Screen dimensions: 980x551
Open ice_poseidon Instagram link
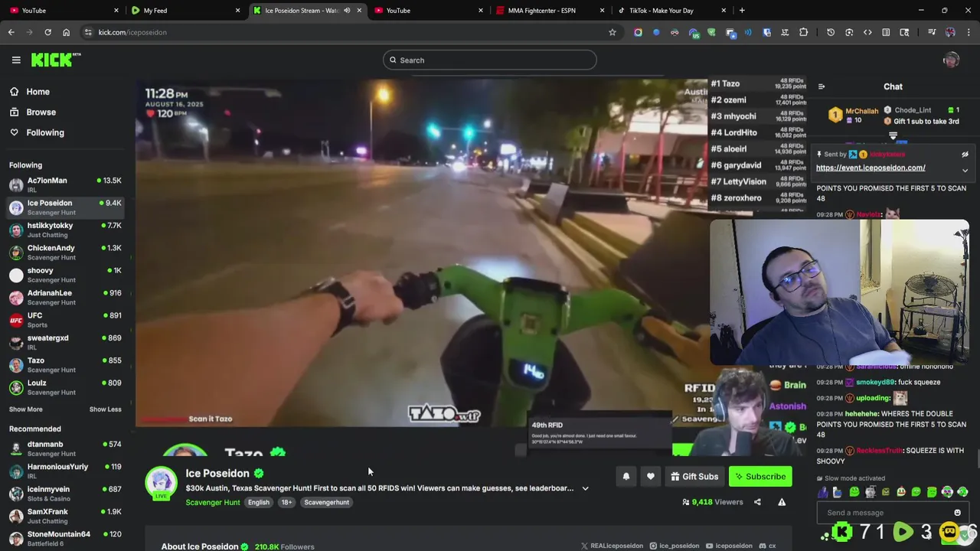click(675, 546)
